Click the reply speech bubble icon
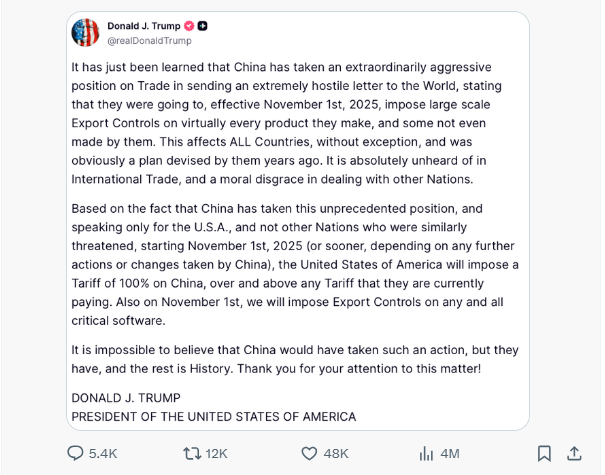605x475 pixels. pyautogui.click(x=75, y=453)
